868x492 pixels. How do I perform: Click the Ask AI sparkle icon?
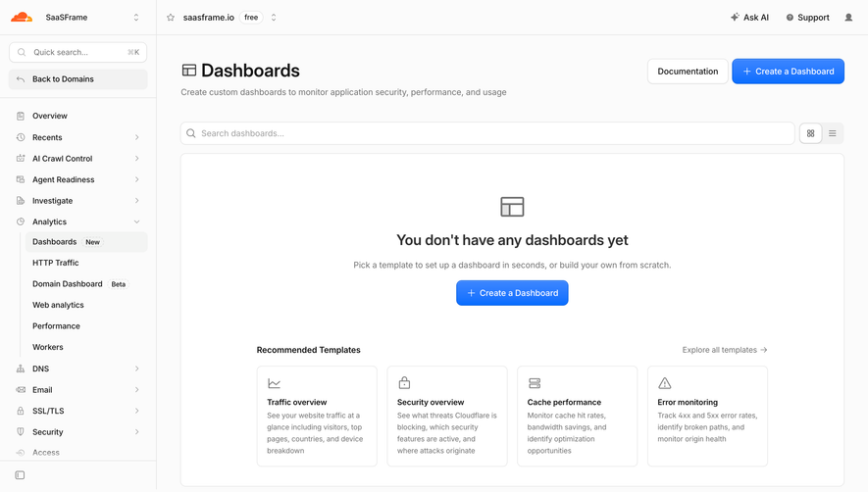click(735, 18)
